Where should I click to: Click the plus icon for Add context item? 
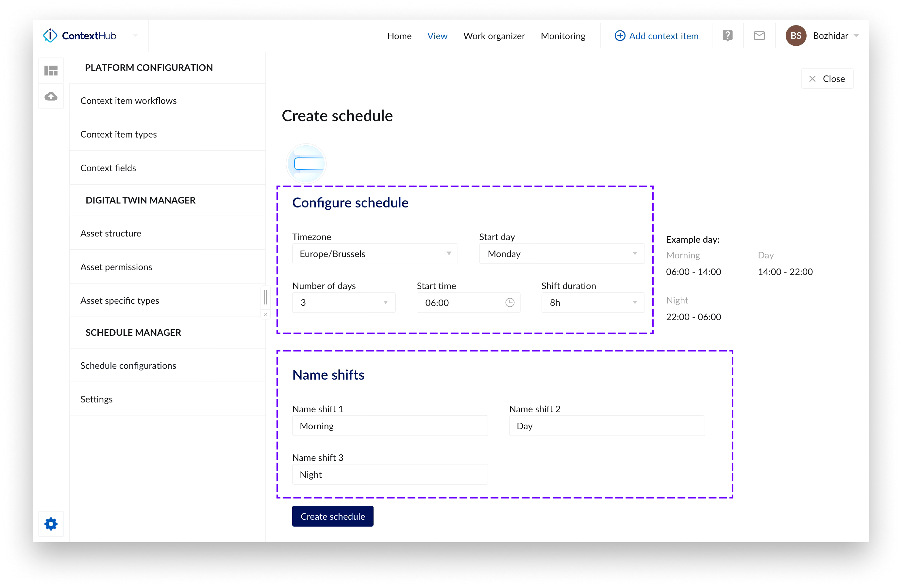pyautogui.click(x=620, y=36)
